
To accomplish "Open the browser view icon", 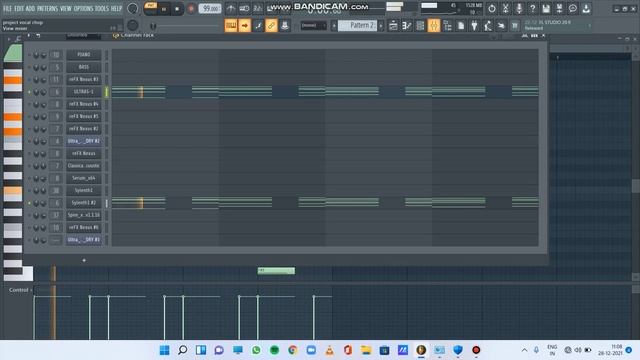I will pos(447,26).
